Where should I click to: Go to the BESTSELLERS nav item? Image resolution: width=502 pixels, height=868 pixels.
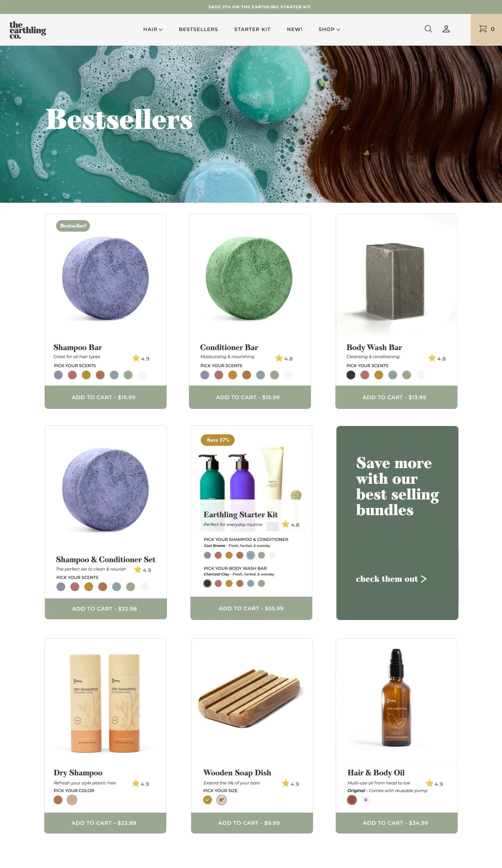(x=198, y=29)
